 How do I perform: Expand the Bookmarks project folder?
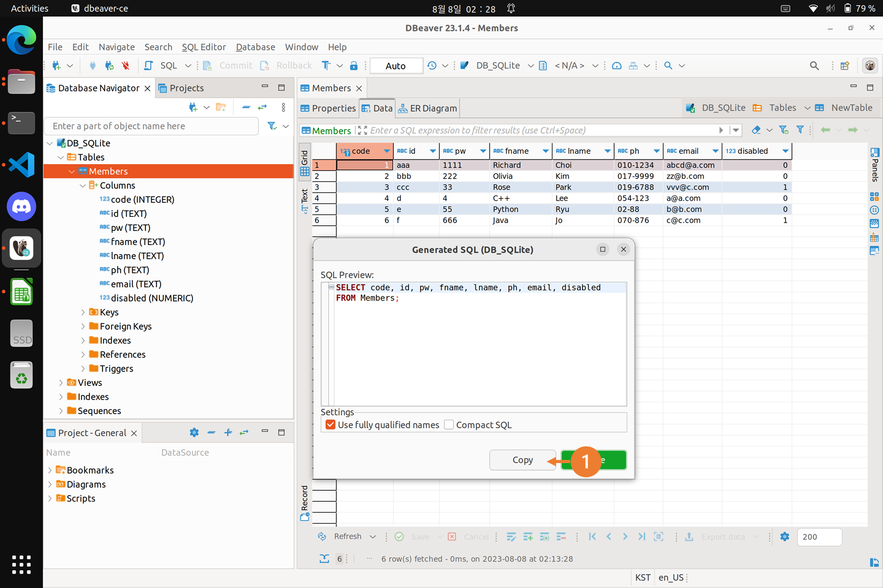coord(50,470)
